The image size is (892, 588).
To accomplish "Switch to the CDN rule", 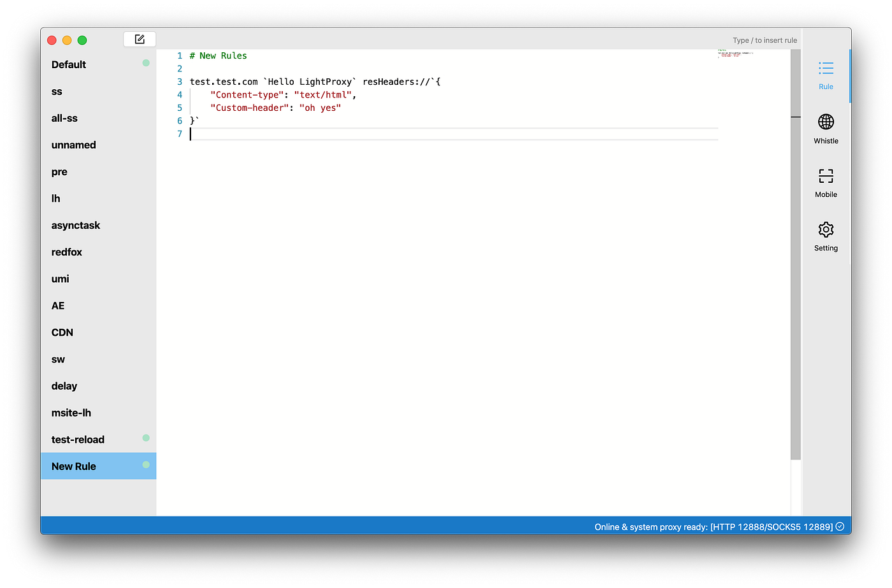I will click(62, 332).
